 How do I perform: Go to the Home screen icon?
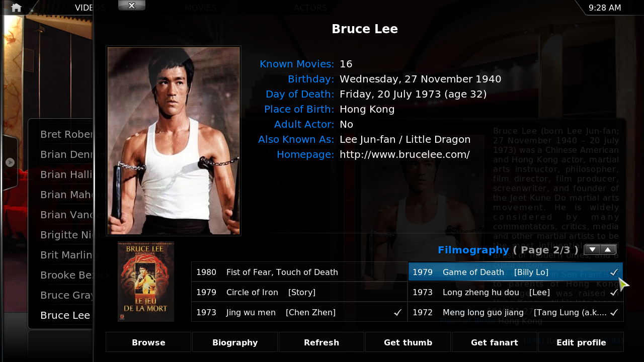pyautogui.click(x=16, y=8)
